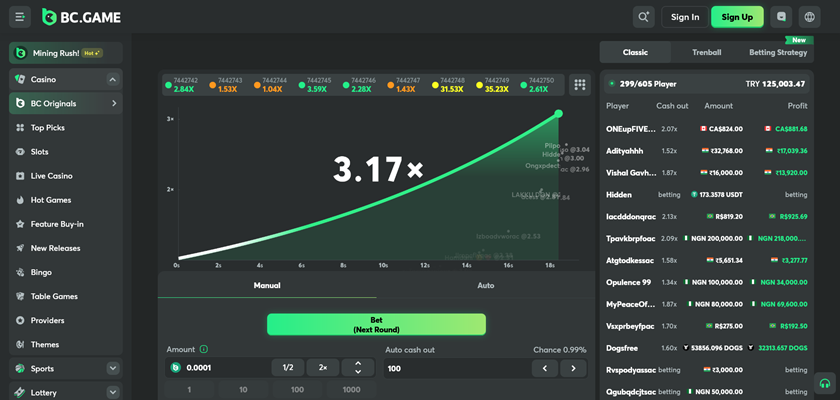Select the Betting Strategy tab
This screenshot has width=840, height=400.
777,52
